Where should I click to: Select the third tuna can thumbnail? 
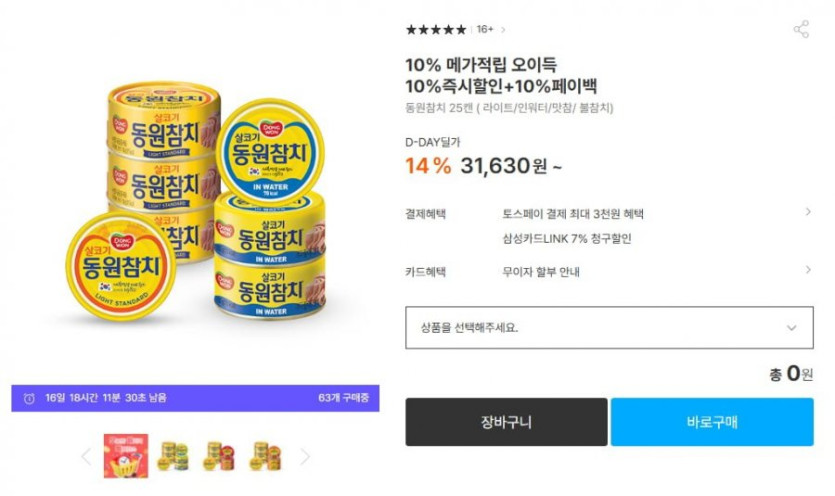[x=219, y=456]
